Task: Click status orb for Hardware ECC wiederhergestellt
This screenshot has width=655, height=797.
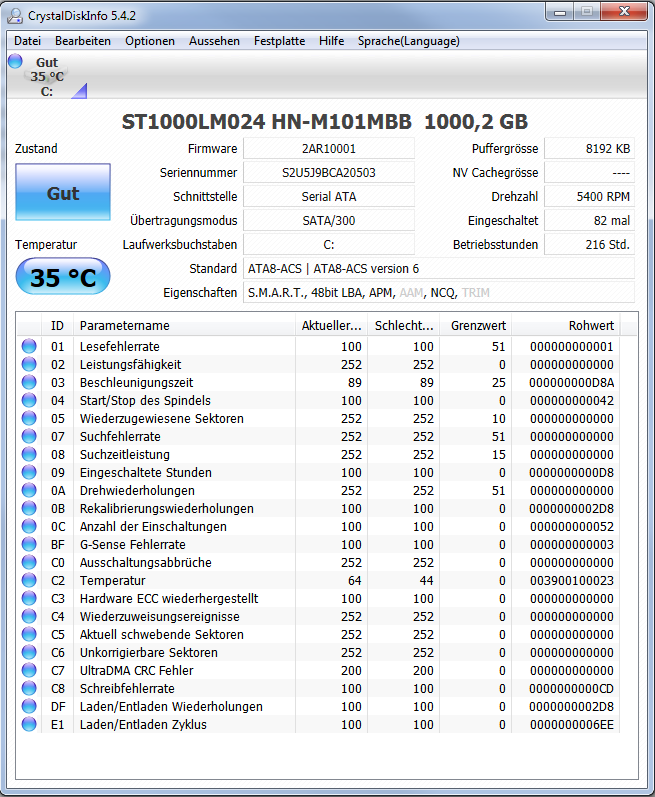Action: [x=29, y=598]
